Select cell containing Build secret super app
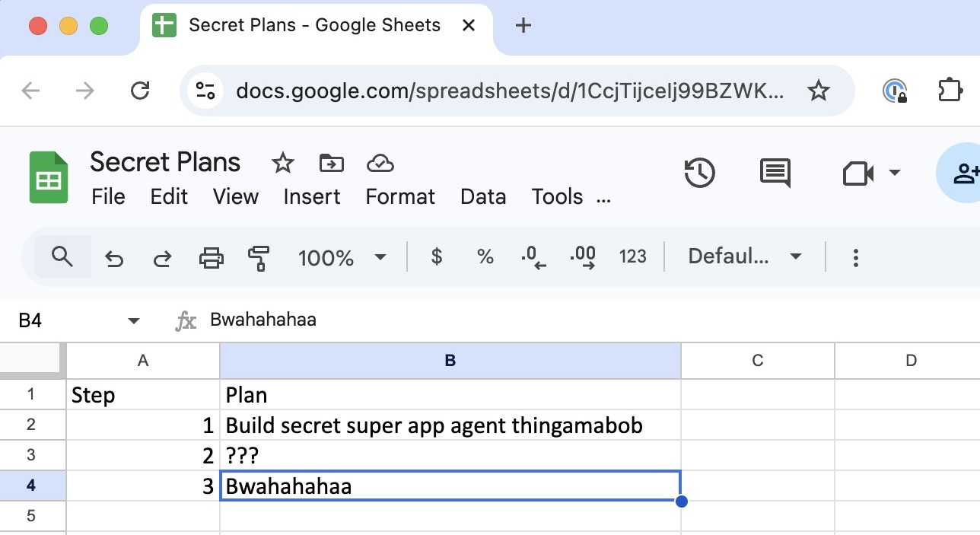This screenshot has height=535, width=980. point(450,425)
